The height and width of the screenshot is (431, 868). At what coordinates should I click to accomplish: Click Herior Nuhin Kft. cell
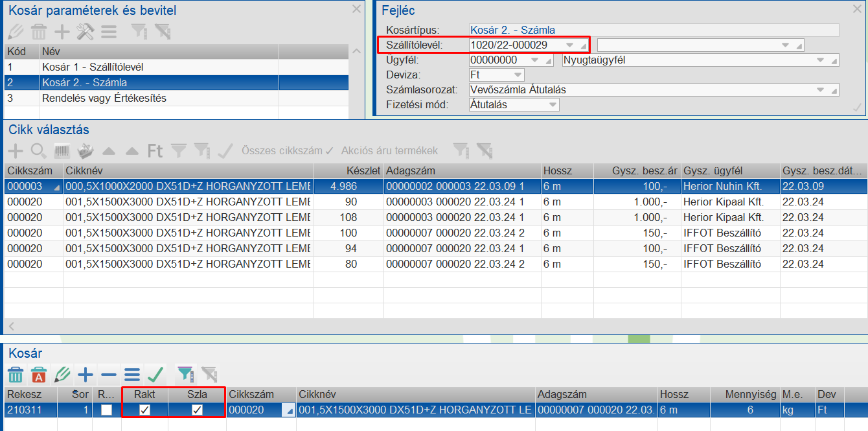click(x=731, y=186)
